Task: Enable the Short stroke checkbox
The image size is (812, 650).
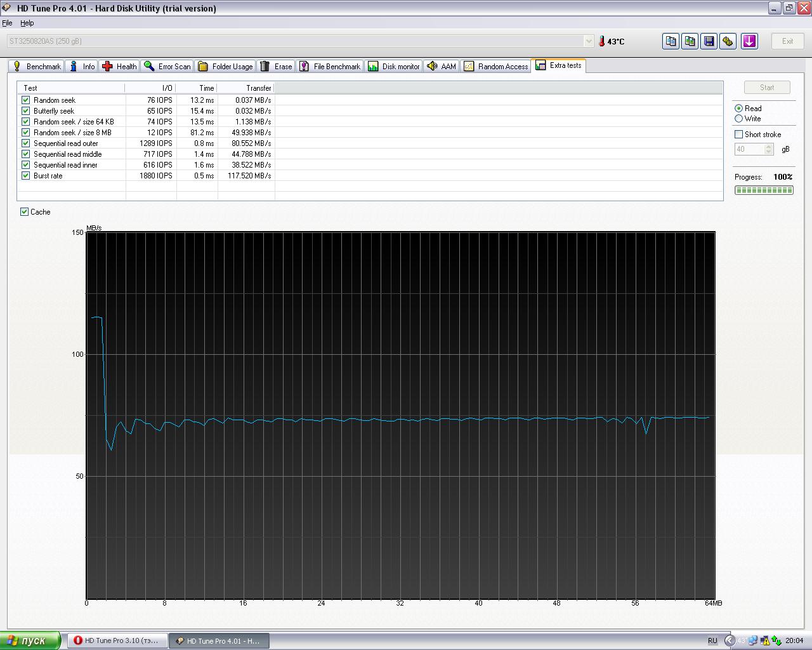Action: (738, 135)
